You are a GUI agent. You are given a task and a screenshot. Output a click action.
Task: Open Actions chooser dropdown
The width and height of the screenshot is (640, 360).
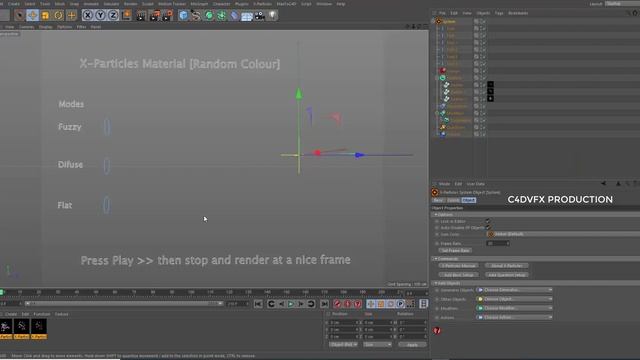click(x=515, y=317)
